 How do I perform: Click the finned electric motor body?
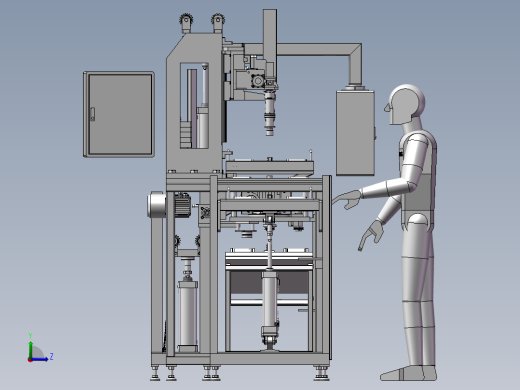[182, 205]
